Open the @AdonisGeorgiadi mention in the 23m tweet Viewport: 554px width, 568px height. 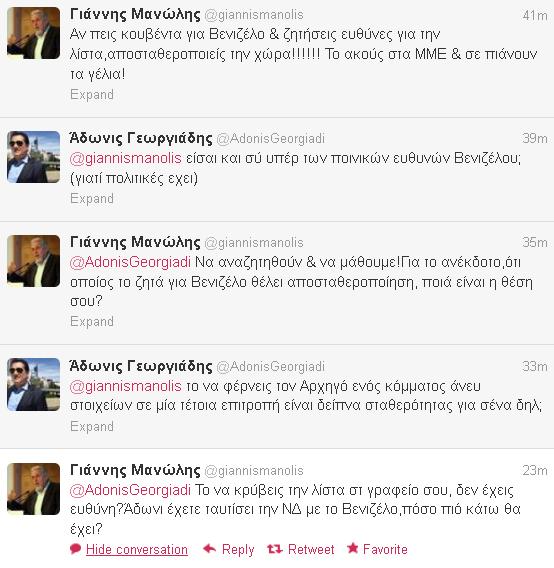point(130,490)
